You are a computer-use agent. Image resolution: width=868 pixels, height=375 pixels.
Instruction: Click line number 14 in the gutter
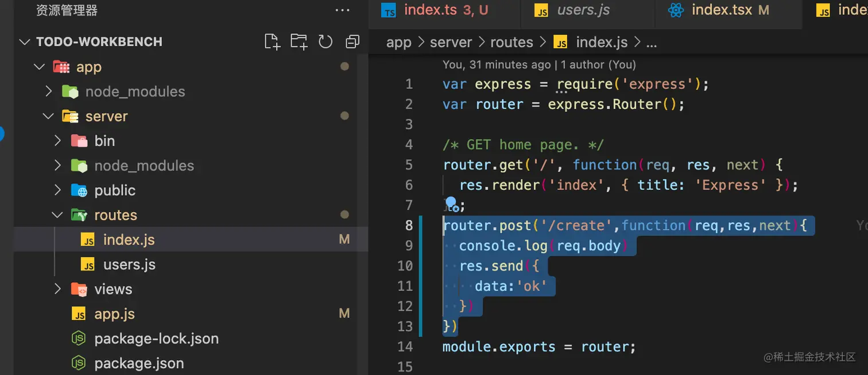[x=405, y=346]
